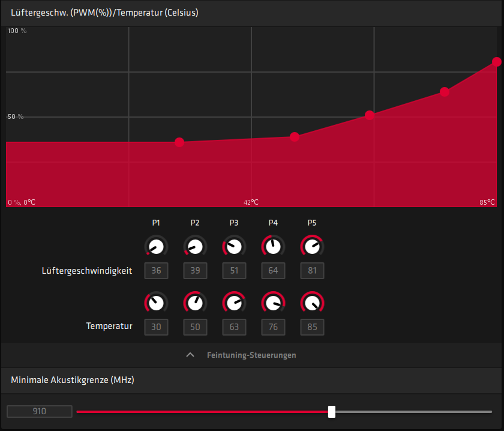Select the highest fan curve point
This screenshot has height=431, width=504.
pyautogui.click(x=496, y=61)
